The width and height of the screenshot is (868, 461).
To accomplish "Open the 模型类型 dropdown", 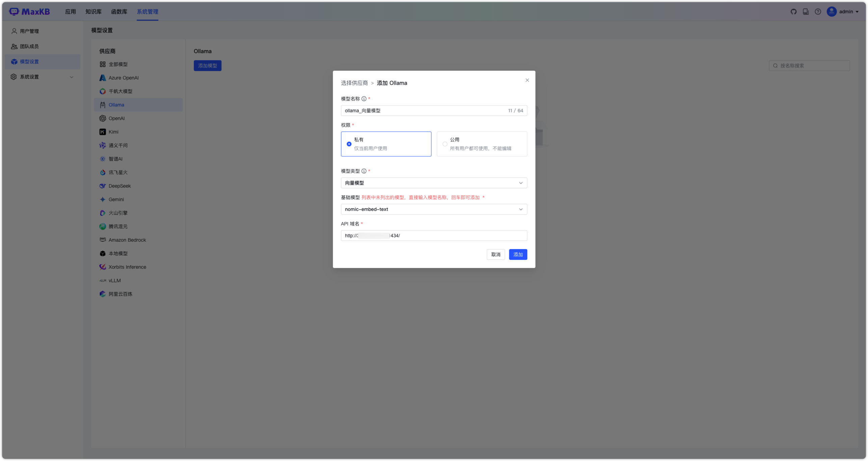I will click(434, 183).
